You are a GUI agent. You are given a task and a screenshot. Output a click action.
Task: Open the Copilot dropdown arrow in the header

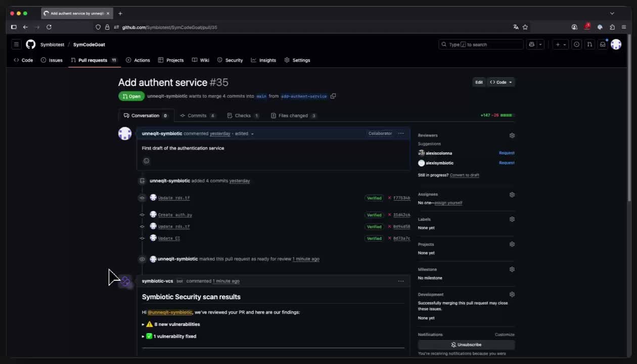pyautogui.click(x=540, y=44)
